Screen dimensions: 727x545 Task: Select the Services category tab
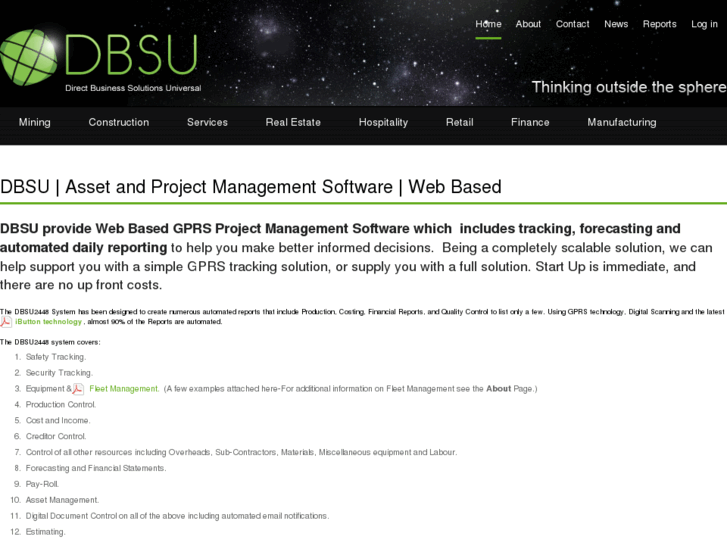click(207, 122)
